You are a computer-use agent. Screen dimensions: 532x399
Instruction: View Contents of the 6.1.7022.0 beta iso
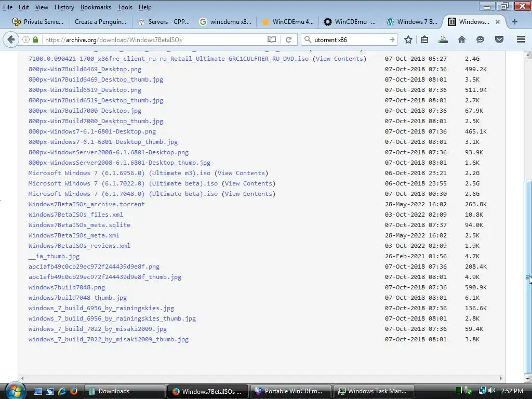coord(248,183)
